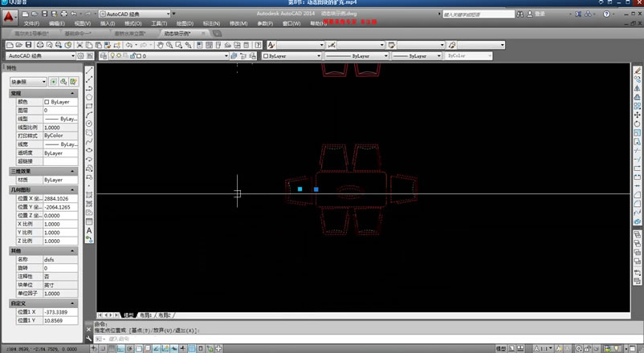Click the Undo arrow in the standard toolbar
This screenshot has height=353, width=644.
pyautogui.click(x=129, y=45)
